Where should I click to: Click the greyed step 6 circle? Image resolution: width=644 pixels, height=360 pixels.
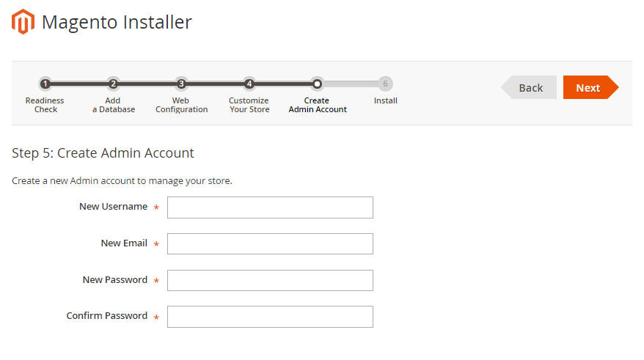tap(385, 84)
